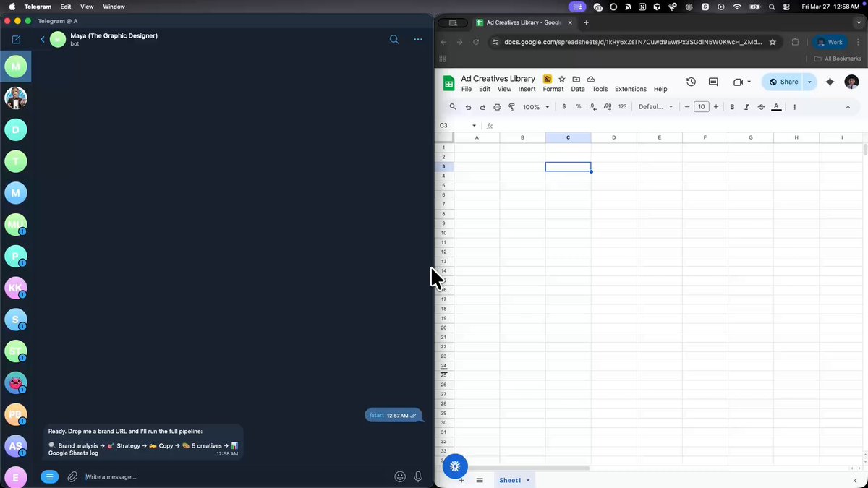Attach a file using the paperclip
The image size is (868, 488).
point(72,476)
